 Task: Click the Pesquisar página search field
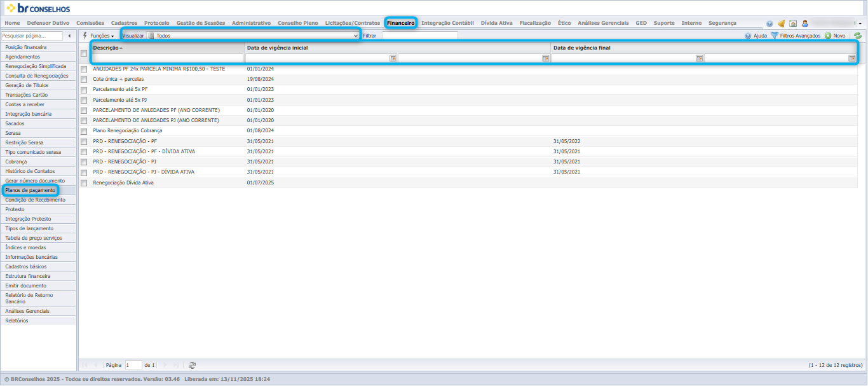pyautogui.click(x=32, y=36)
